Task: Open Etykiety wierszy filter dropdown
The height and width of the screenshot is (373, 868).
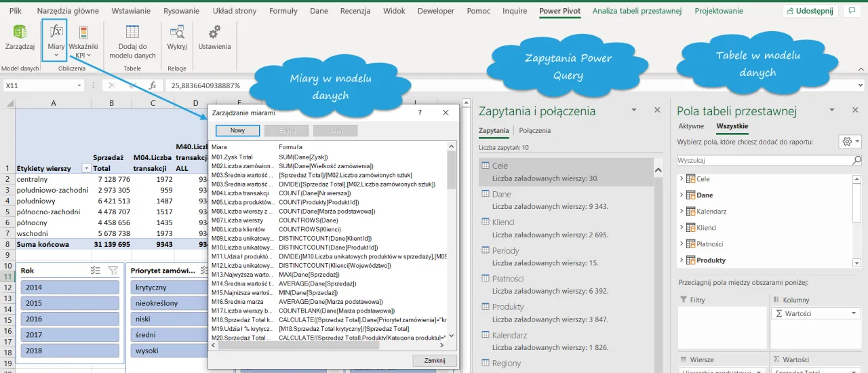Action: pyautogui.click(x=86, y=168)
